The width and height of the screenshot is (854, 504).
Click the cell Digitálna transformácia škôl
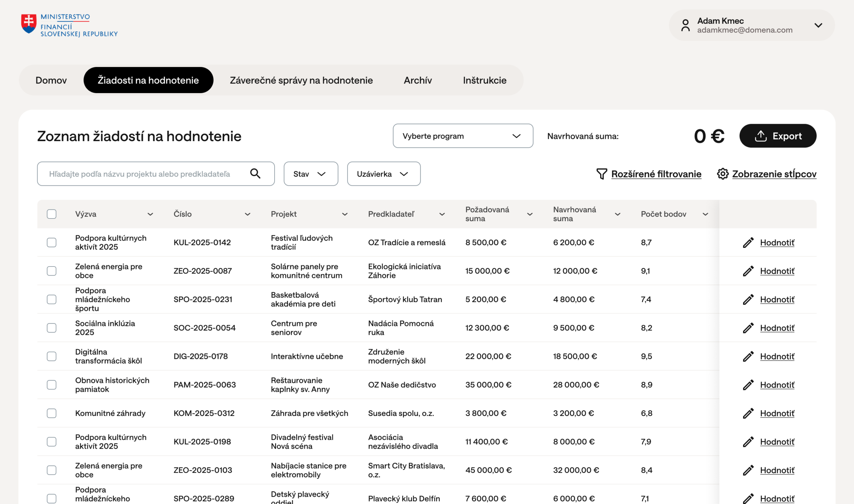click(x=108, y=357)
